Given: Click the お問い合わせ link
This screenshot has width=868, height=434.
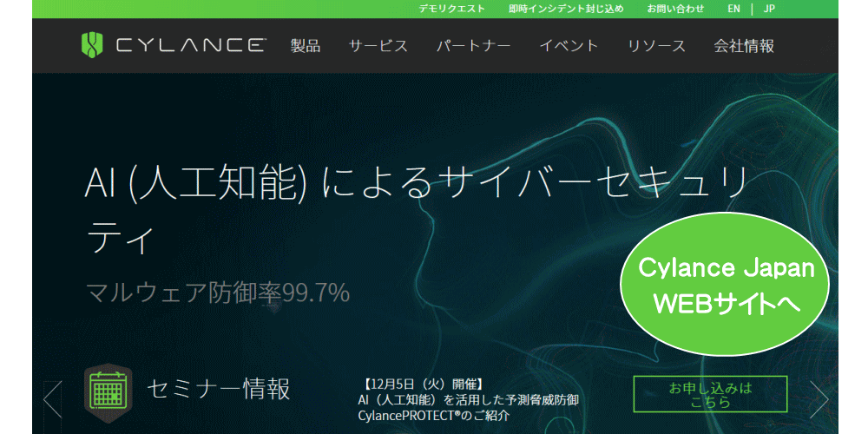Looking at the screenshot, I should tap(676, 9).
